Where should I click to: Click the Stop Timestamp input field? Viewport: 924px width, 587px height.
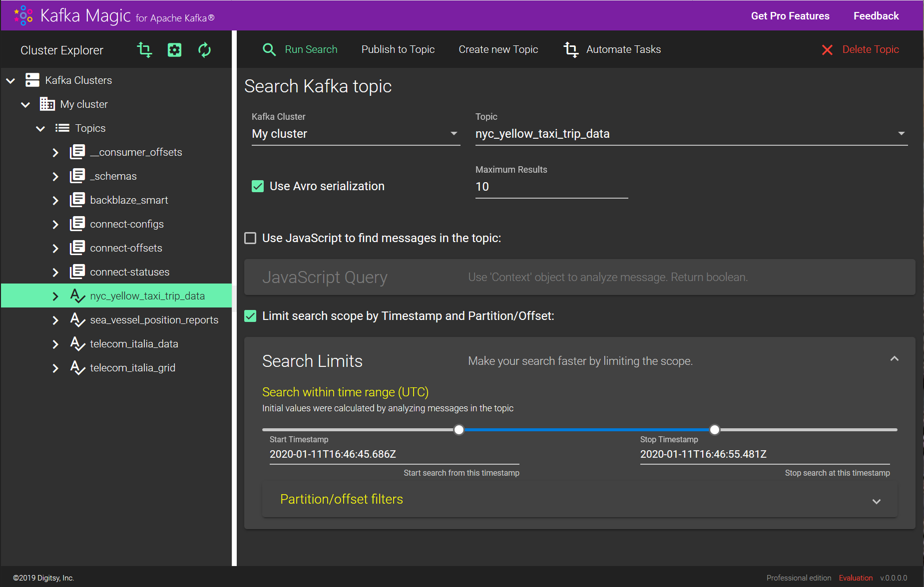click(765, 454)
